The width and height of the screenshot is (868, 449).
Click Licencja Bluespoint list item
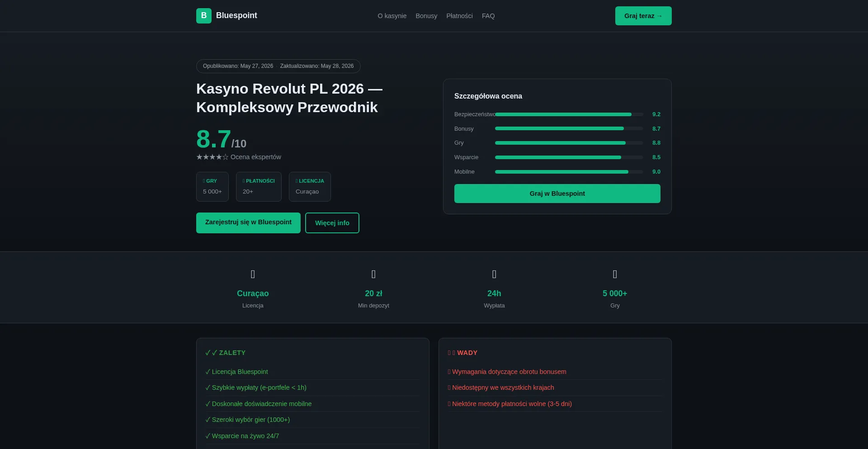[x=312, y=372]
